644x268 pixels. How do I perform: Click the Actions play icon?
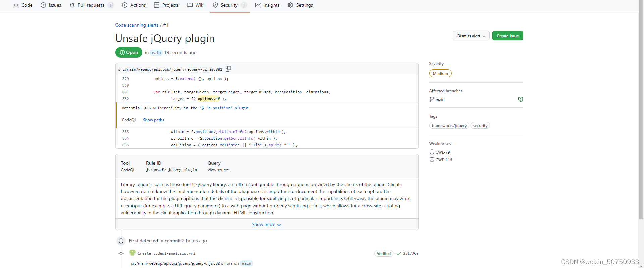pos(125,5)
